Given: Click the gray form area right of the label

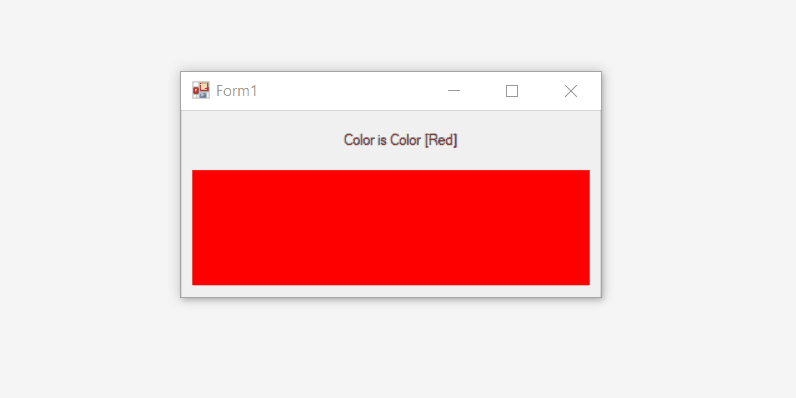Looking at the screenshot, I should coord(529,140).
